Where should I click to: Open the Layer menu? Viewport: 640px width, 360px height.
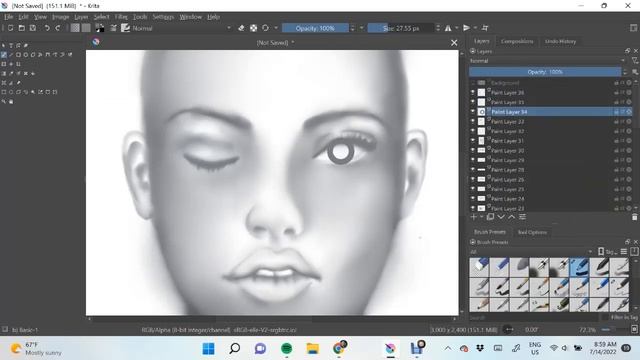click(81, 17)
